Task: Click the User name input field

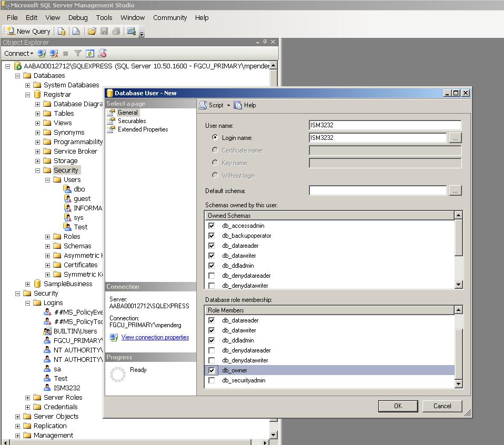Action: (x=385, y=125)
